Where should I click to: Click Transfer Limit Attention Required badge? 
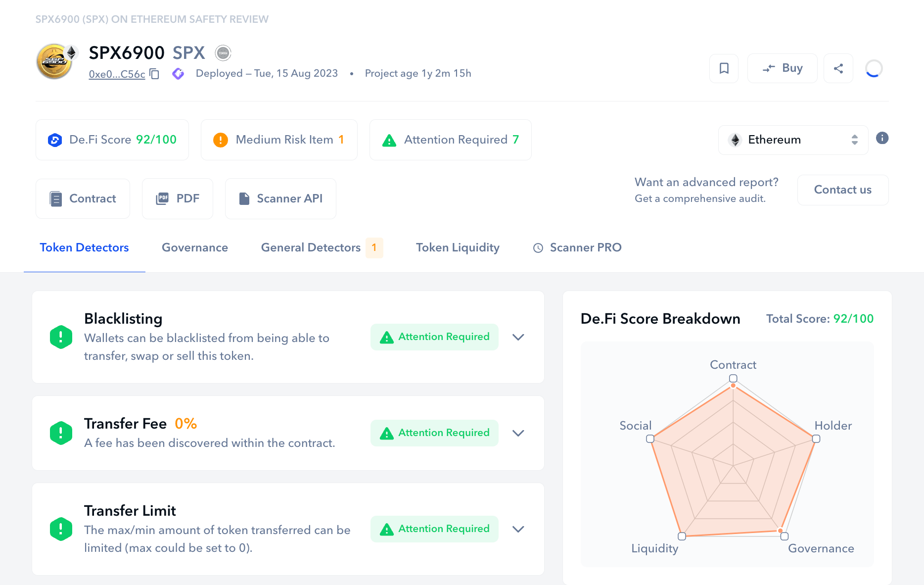pos(434,529)
